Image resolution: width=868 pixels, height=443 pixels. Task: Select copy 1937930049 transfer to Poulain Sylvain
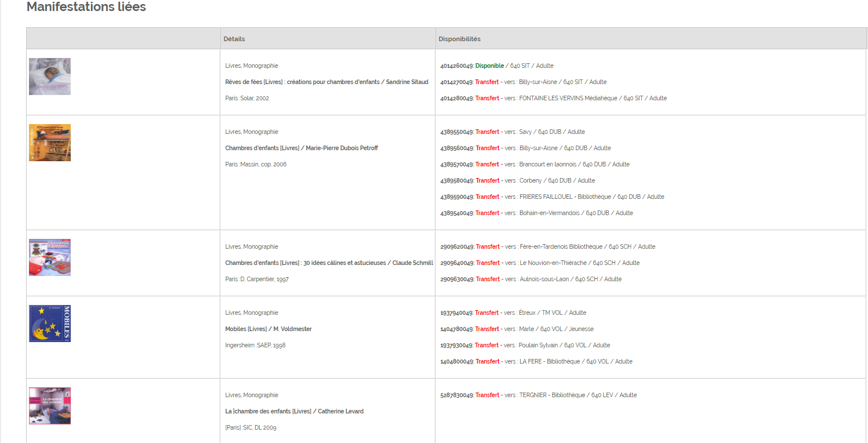(525, 345)
